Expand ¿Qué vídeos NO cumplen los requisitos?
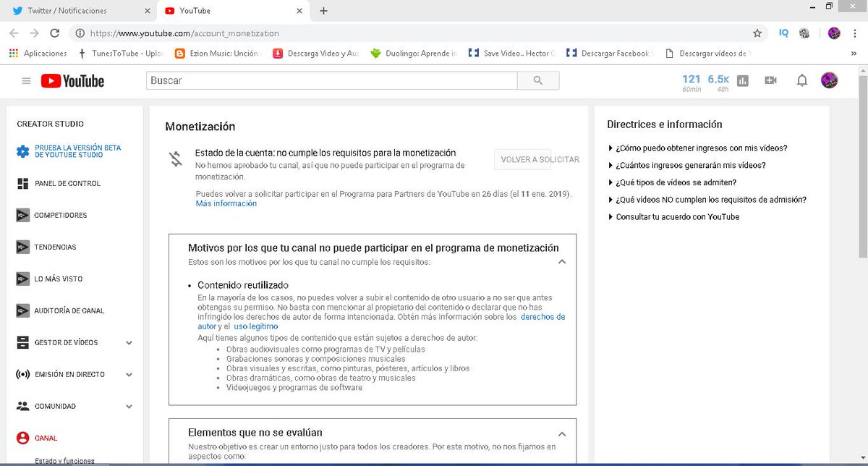The width and height of the screenshot is (868, 466). (x=707, y=200)
